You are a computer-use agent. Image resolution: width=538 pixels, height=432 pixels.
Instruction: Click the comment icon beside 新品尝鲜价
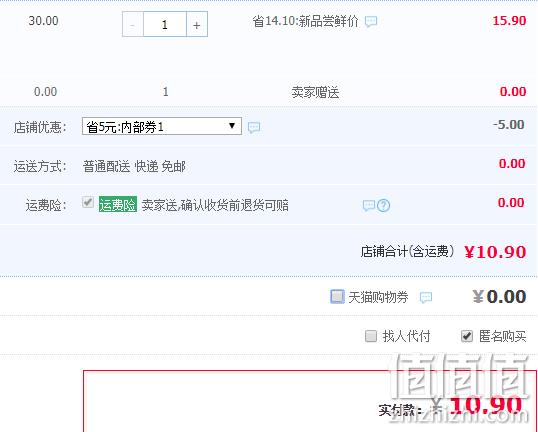tap(371, 22)
